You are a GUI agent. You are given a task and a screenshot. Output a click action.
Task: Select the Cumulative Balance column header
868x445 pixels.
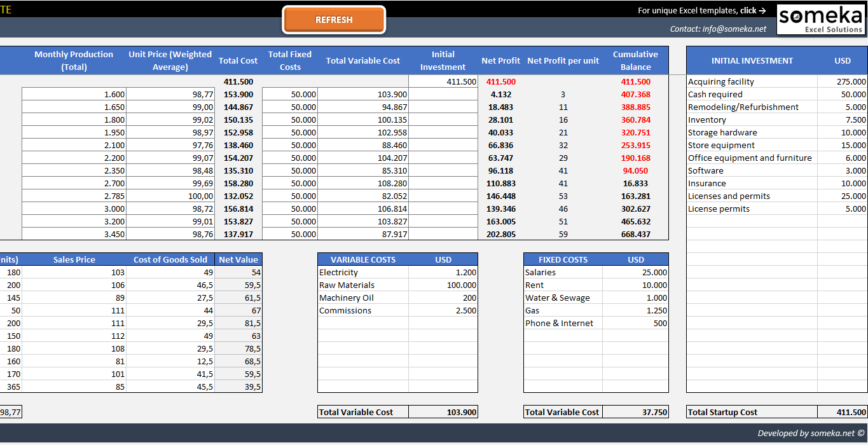pos(635,60)
